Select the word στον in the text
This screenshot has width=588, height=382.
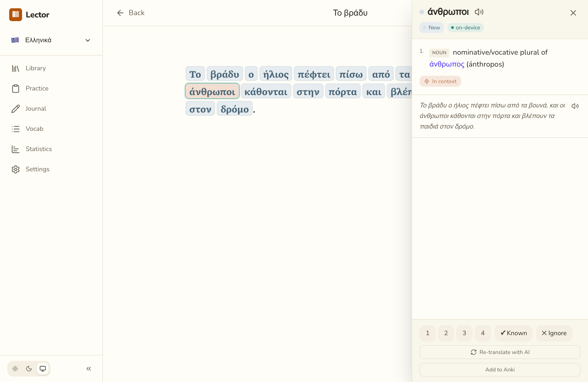tap(200, 109)
